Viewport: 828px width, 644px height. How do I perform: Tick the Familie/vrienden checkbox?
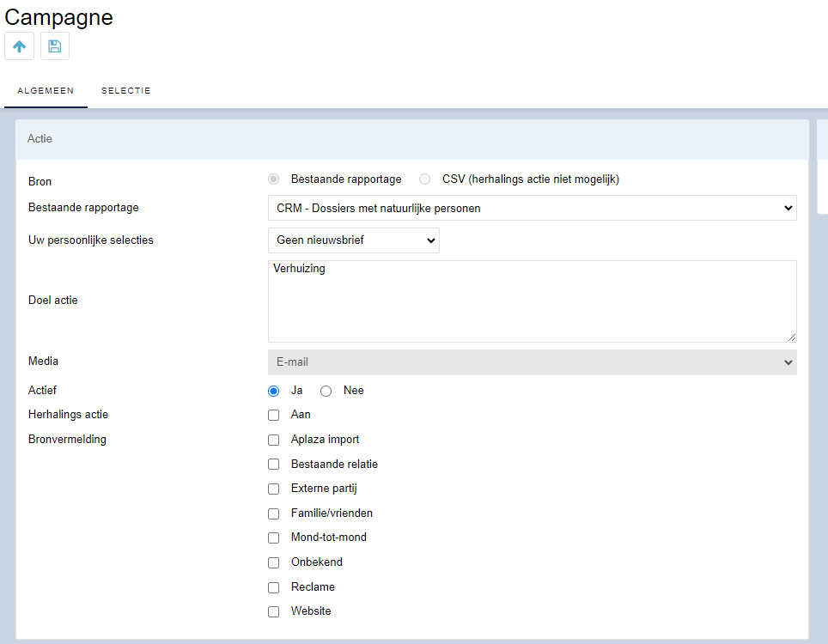(x=273, y=513)
